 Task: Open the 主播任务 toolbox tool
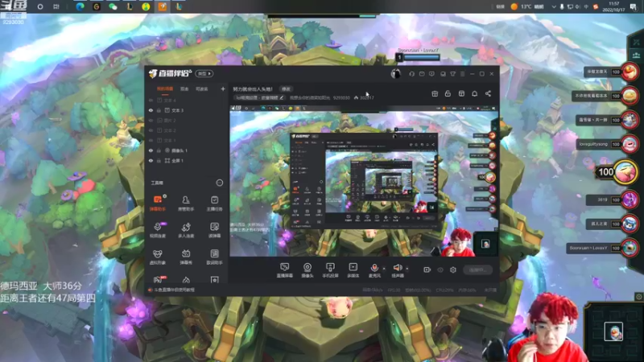point(214,204)
